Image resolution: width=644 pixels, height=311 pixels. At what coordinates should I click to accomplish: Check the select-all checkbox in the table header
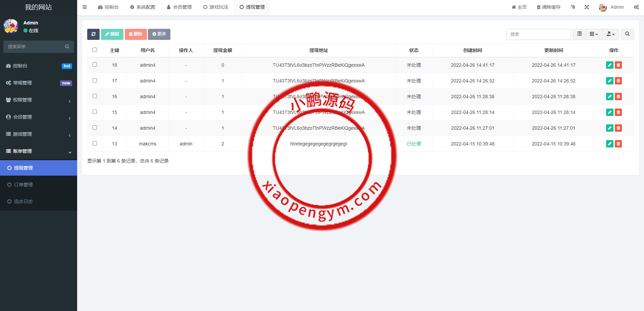pyautogui.click(x=95, y=50)
